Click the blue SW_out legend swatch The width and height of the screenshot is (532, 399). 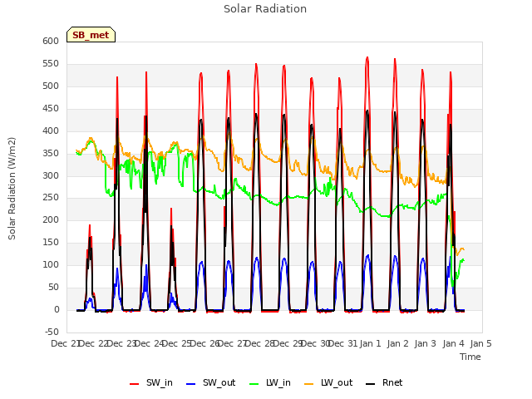(191, 384)
